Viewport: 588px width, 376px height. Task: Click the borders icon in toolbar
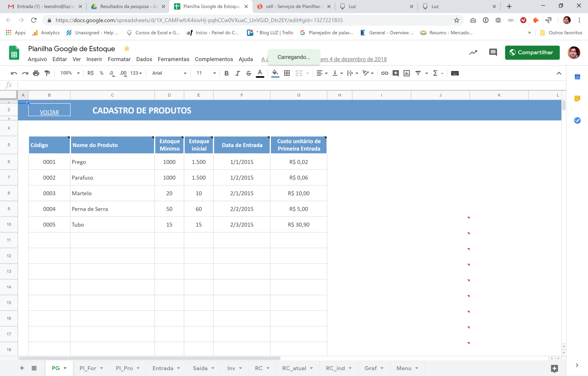point(287,73)
